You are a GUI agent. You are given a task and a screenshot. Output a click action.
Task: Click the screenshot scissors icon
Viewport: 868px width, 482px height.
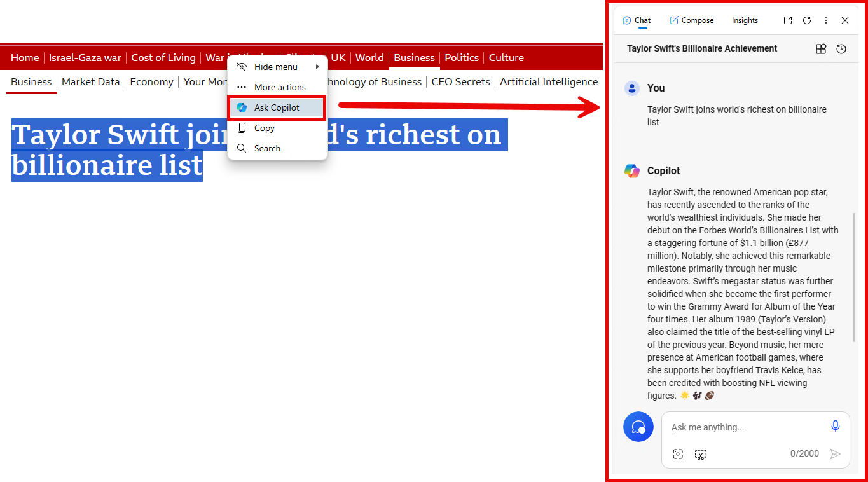pos(701,454)
